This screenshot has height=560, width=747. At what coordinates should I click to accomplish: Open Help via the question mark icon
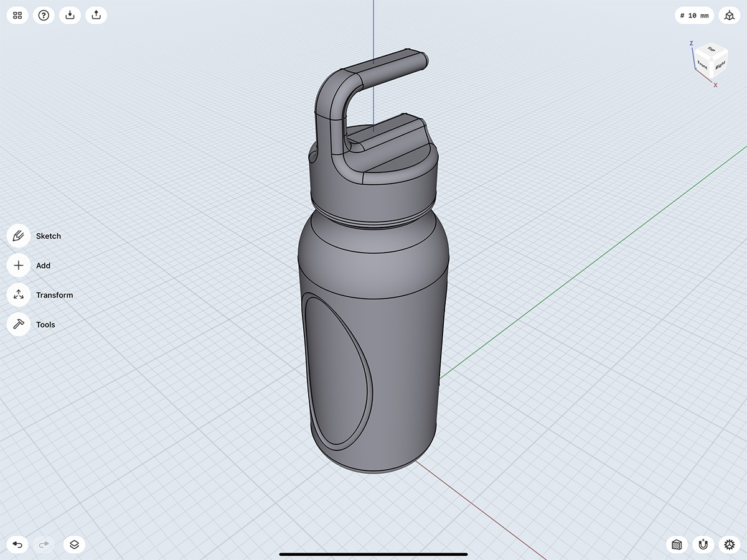pyautogui.click(x=43, y=15)
